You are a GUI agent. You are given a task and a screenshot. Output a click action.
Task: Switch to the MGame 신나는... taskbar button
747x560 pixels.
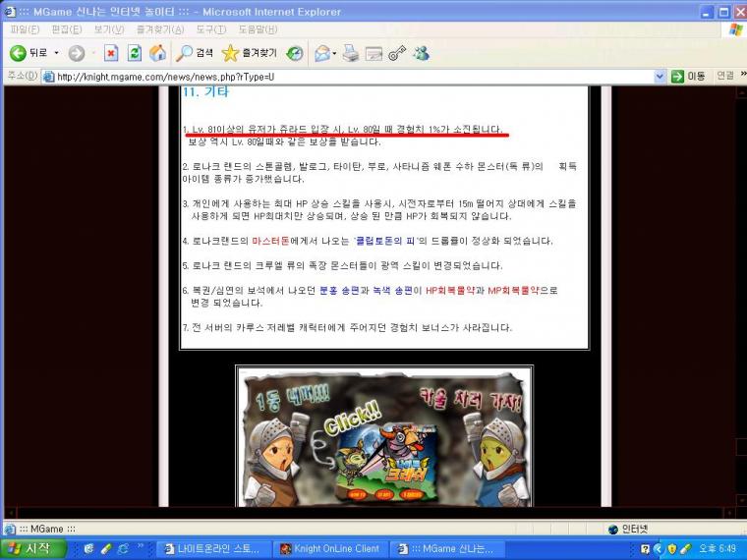pos(447,549)
